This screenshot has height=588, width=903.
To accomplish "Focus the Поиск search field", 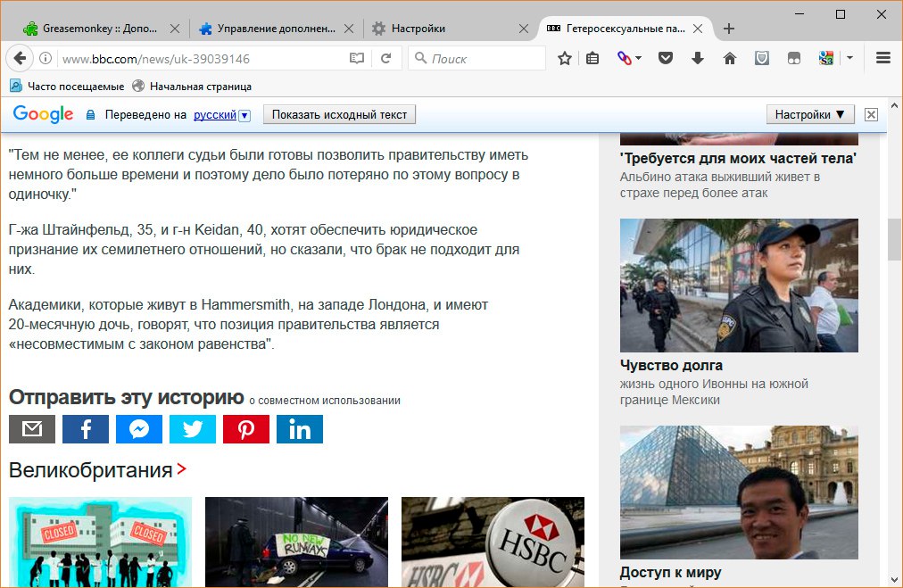I will coord(476,58).
